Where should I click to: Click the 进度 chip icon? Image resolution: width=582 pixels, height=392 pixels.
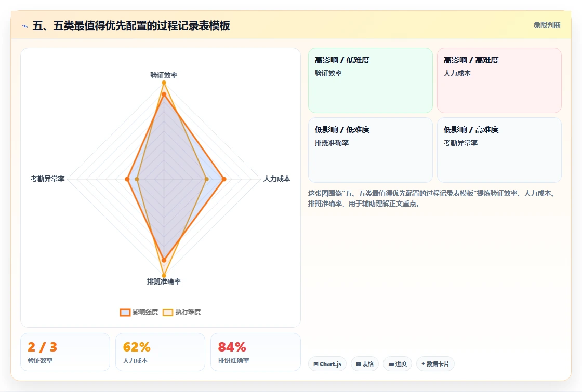click(x=391, y=364)
